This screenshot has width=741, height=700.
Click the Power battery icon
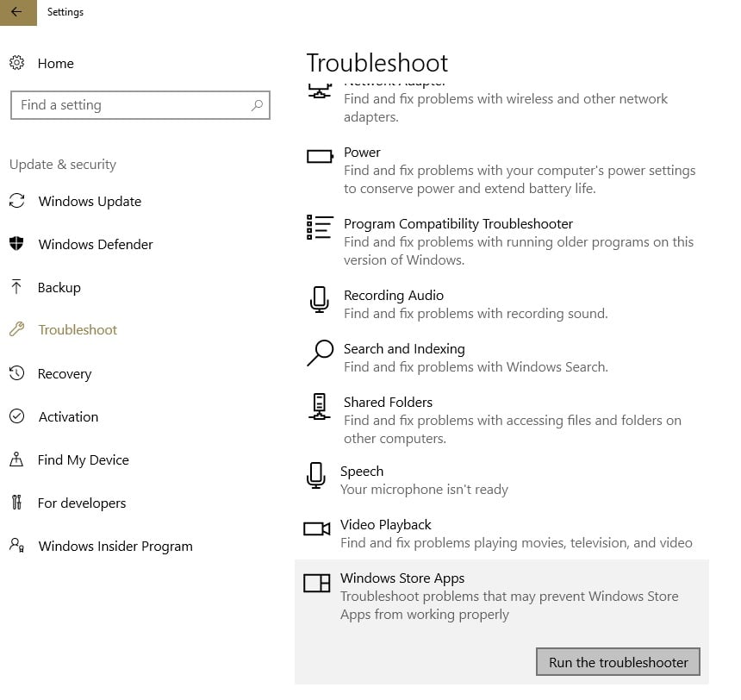tap(320, 156)
